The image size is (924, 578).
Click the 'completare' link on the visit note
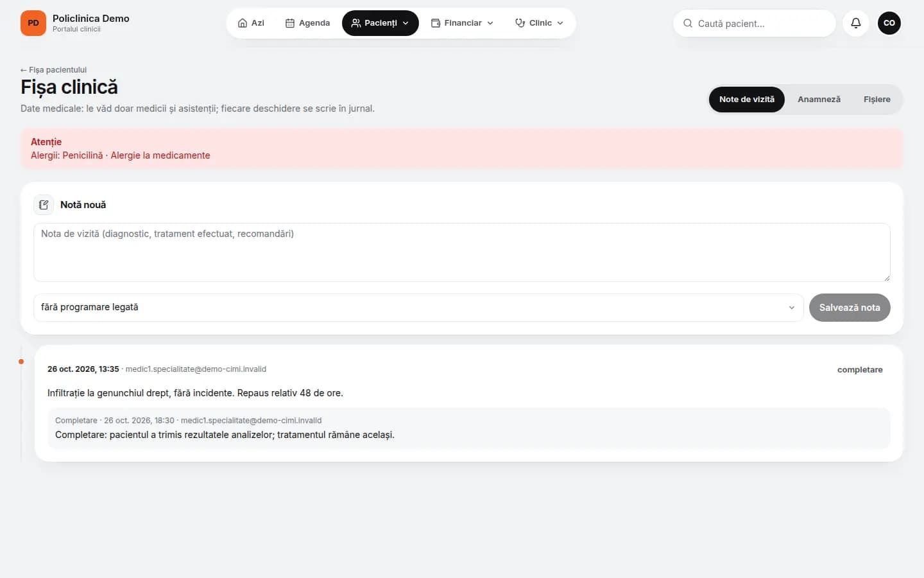[x=860, y=370]
